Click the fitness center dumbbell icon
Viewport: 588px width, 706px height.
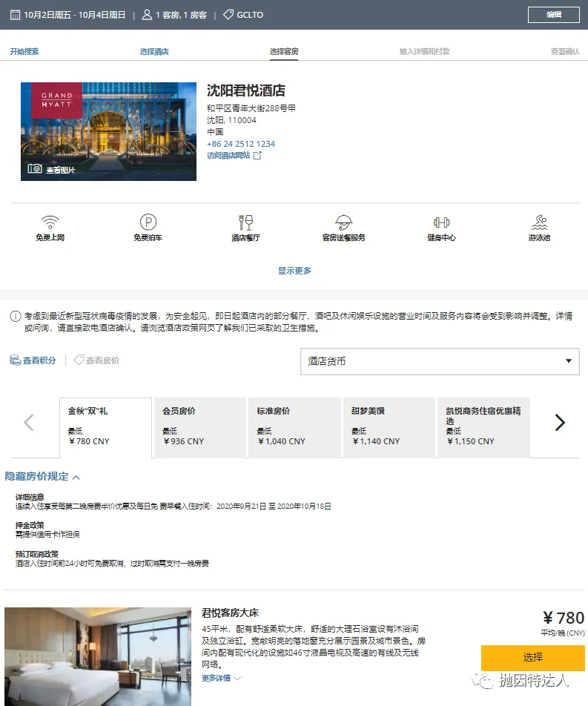pyautogui.click(x=441, y=222)
